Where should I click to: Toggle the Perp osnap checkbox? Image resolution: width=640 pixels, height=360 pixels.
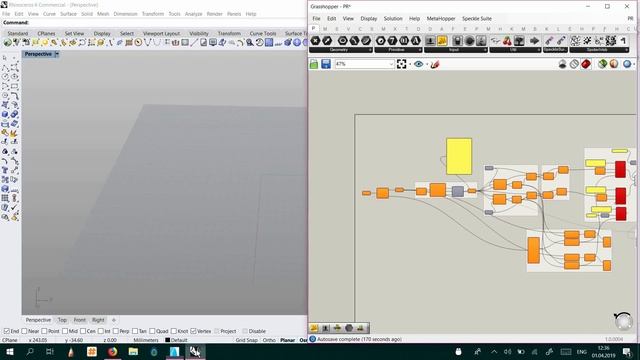(116, 331)
